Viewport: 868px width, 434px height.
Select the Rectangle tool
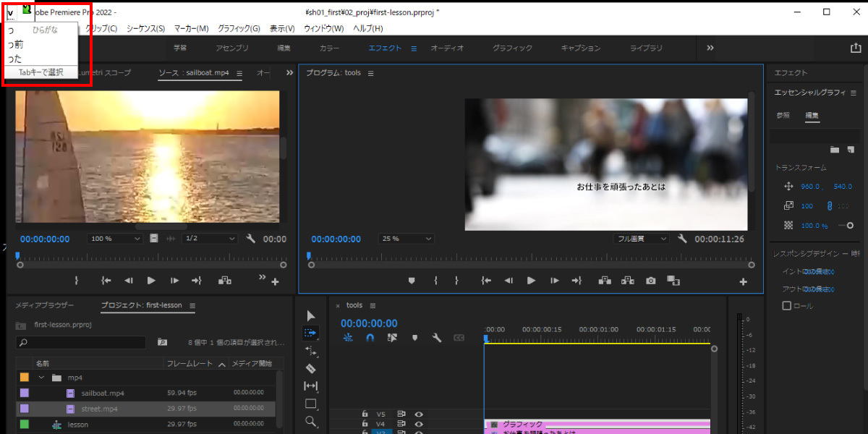[x=311, y=404]
